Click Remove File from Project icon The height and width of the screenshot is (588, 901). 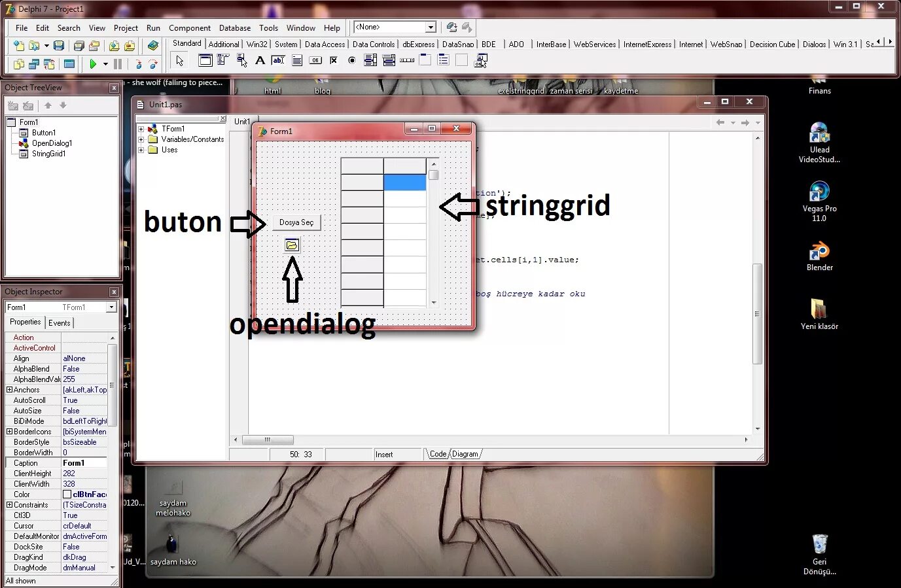(x=130, y=46)
